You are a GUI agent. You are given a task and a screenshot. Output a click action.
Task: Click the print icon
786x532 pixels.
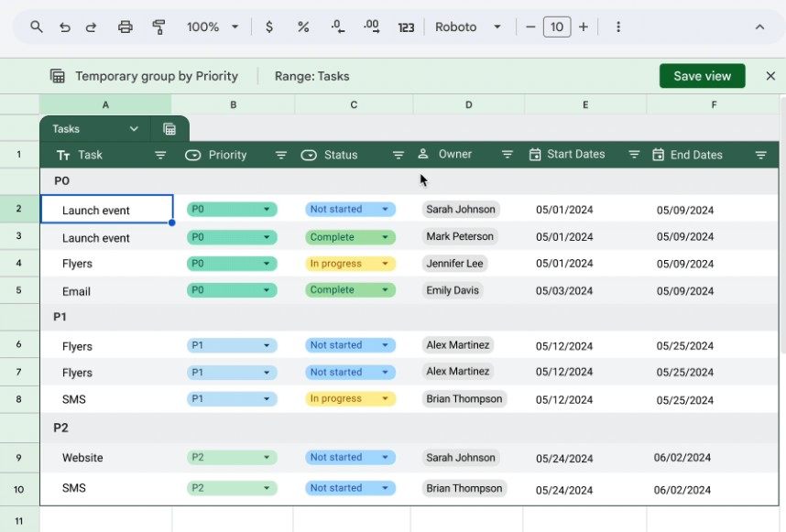pos(126,27)
